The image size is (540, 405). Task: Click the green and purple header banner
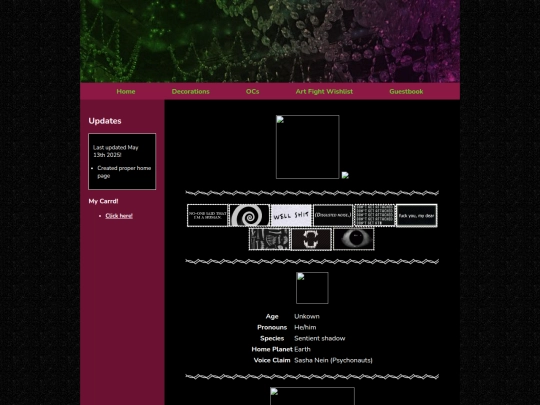pyautogui.click(x=270, y=41)
